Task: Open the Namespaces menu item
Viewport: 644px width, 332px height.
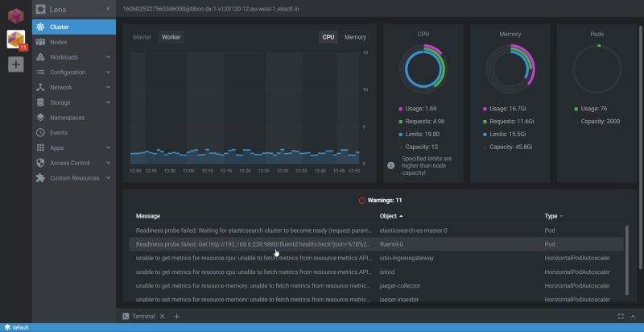Action: [x=74, y=118]
